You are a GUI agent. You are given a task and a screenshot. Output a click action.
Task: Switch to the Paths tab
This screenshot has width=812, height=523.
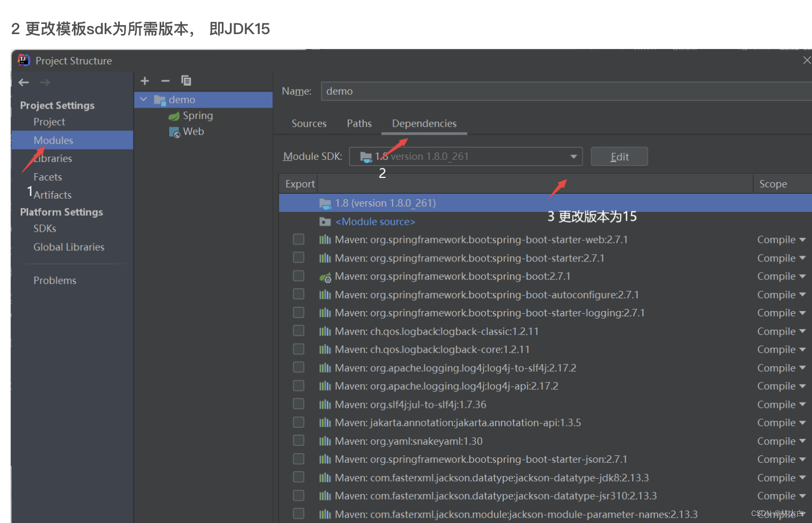[x=359, y=124]
